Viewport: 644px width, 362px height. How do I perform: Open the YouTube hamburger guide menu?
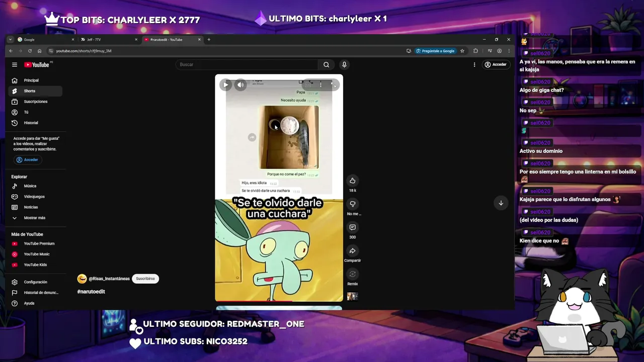(x=15, y=64)
